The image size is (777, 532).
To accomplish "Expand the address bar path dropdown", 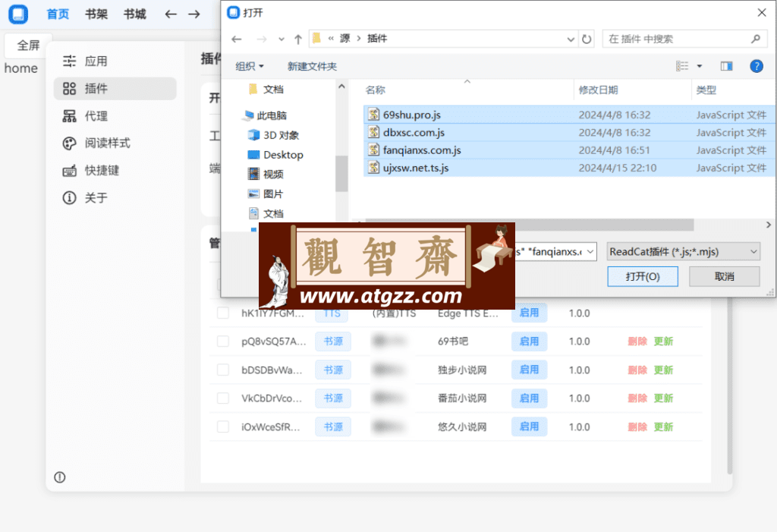I will coord(571,39).
